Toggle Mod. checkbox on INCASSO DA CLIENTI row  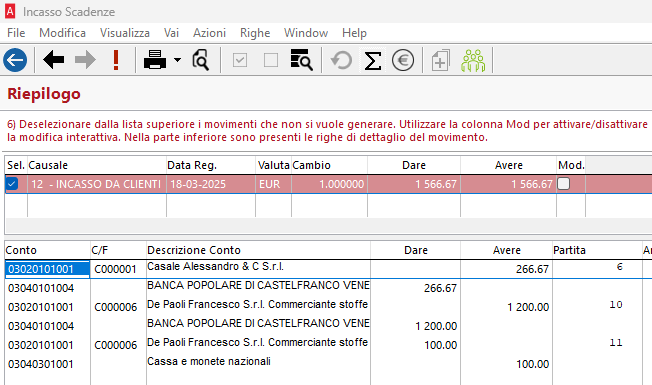pos(563,183)
